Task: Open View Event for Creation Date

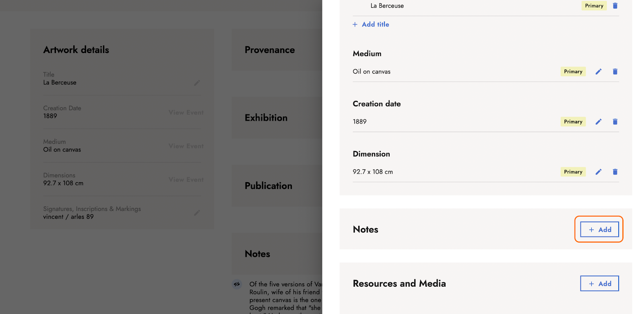Action: (x=186, y=113)
